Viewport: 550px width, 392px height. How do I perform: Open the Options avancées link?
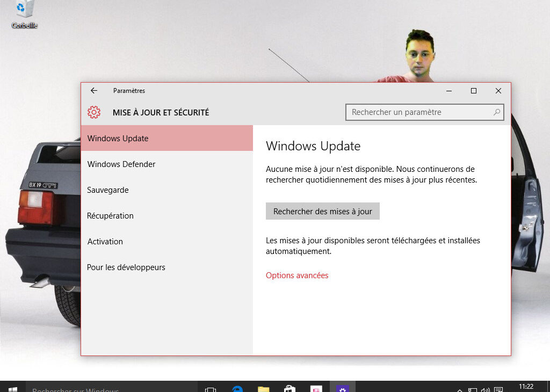[297, 275]
